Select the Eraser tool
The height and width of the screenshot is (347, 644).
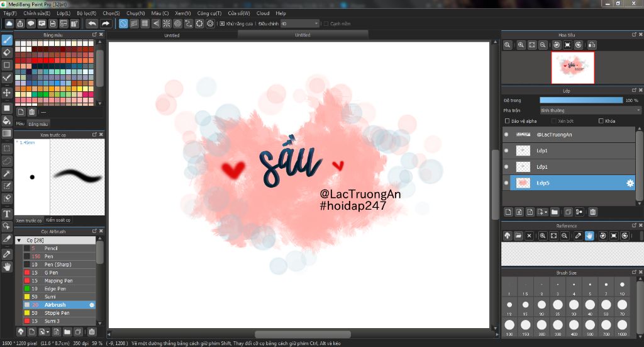(x=6, y=53)
